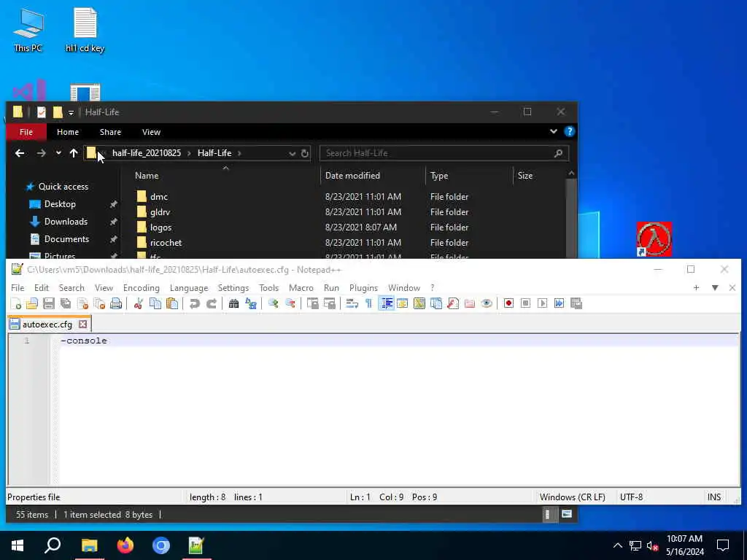Click the Search Half-Life field
Screen dimensions: 747x560
click(444, 153)
